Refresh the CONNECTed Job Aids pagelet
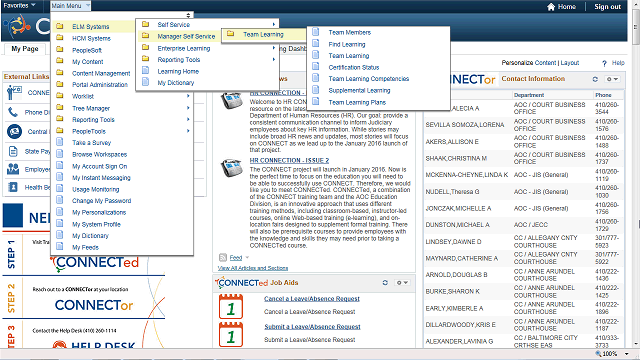 (385, 282)
